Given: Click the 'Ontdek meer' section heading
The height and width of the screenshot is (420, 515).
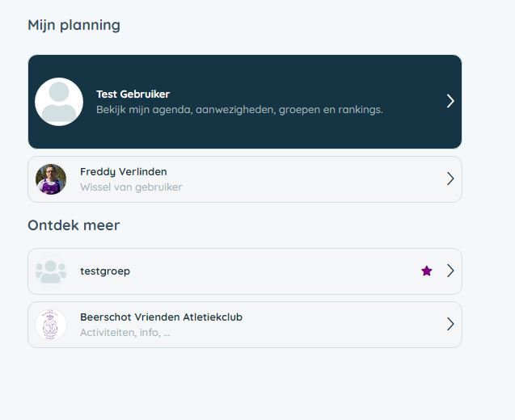Looking at the screenshot, I should [x=74, y=225].
